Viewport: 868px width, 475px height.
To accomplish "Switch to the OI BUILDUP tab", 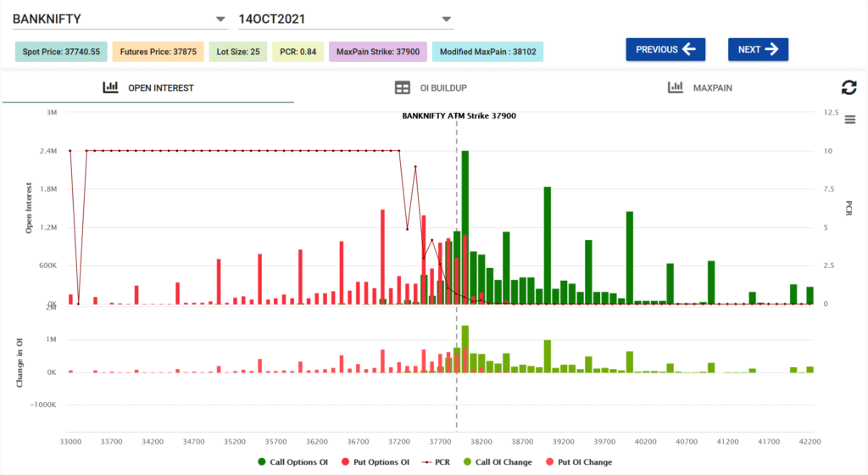I will coord(431,87).
